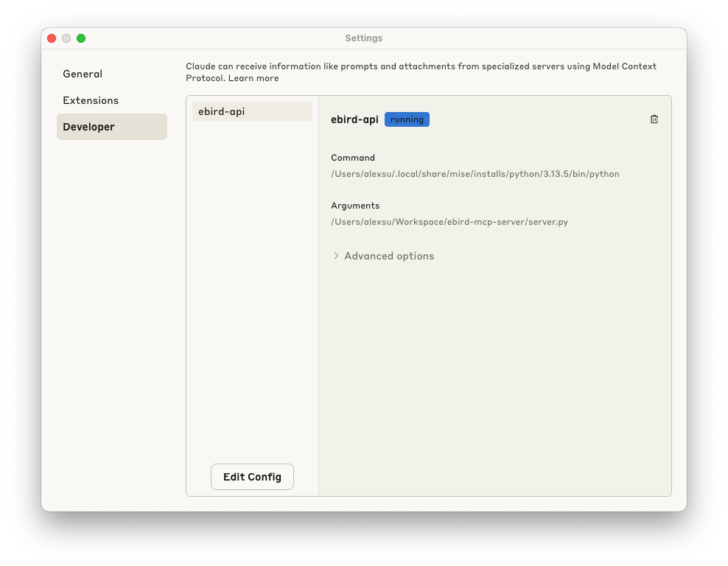
Task: Select the Developer section in the sidebar
Action: click(88, 126)
